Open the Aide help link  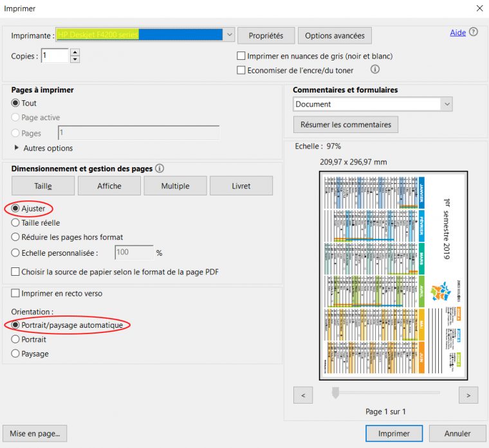coord(457,33)
